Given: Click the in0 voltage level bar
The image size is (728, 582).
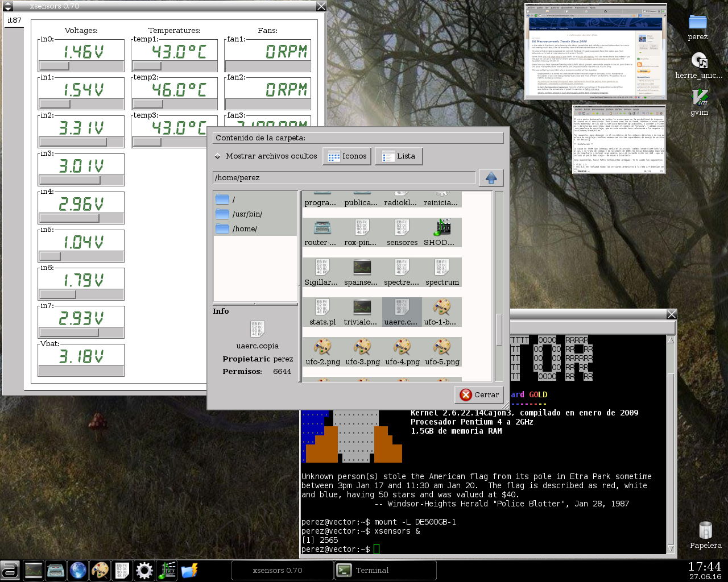Looking at the screenshot, I should point(81,66).
